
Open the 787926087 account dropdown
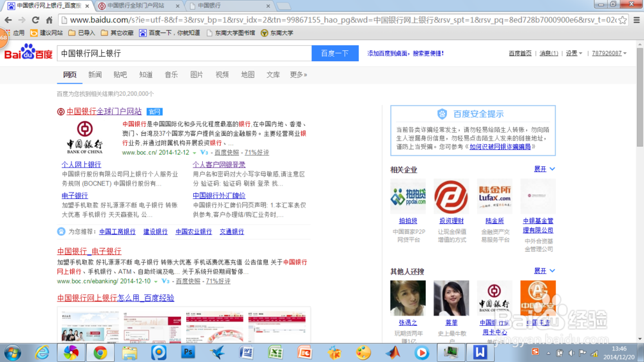click(x=609, y=53)
